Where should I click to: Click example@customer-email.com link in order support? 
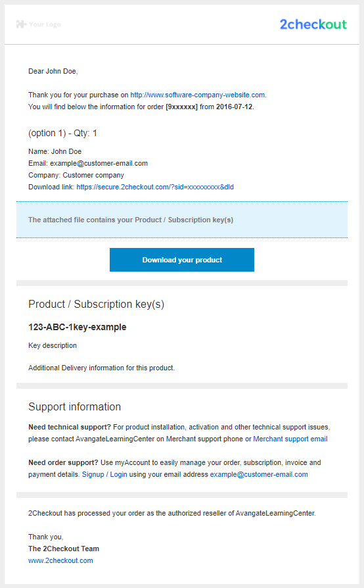[259, 474]
